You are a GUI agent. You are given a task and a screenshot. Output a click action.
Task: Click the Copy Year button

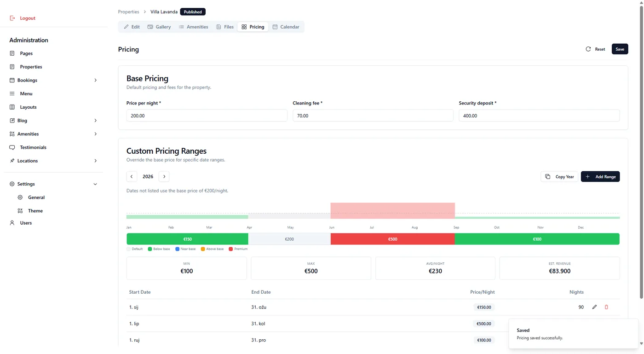559,177
